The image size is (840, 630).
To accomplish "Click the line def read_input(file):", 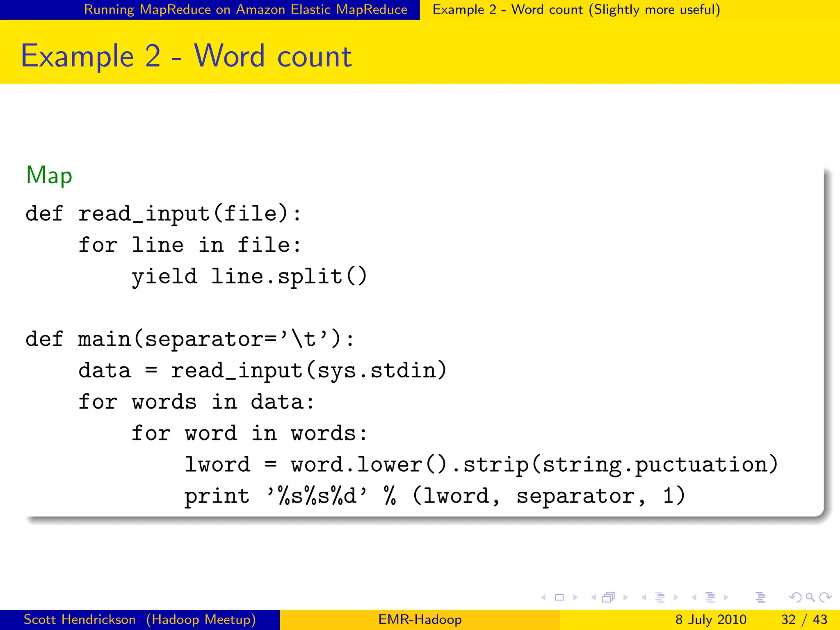I will click(163, 214).
